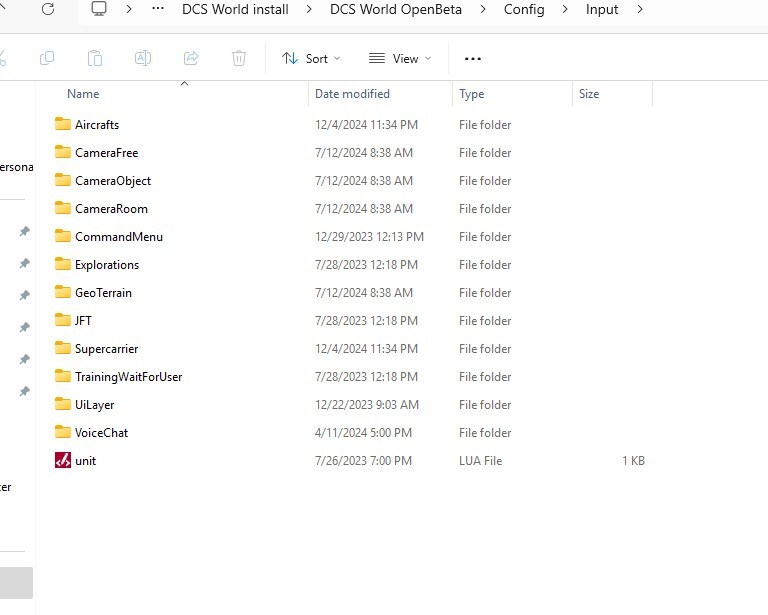Open the Sort dropdown menu
The image size is (768, 615).
tap(311, 59)
